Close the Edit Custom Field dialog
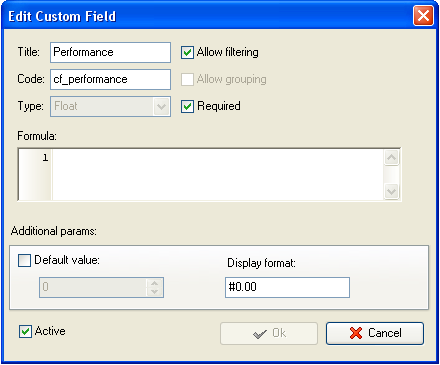 click(x=423, y=15)
